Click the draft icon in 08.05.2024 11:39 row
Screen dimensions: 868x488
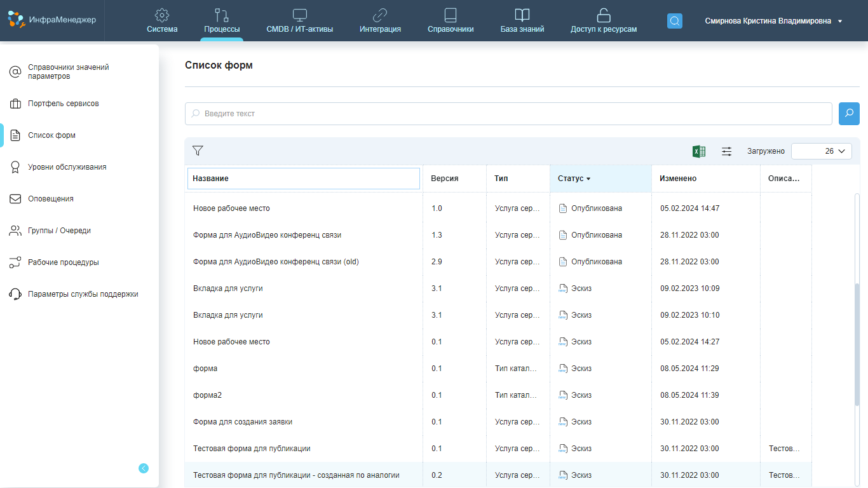[x=562, y=395]
